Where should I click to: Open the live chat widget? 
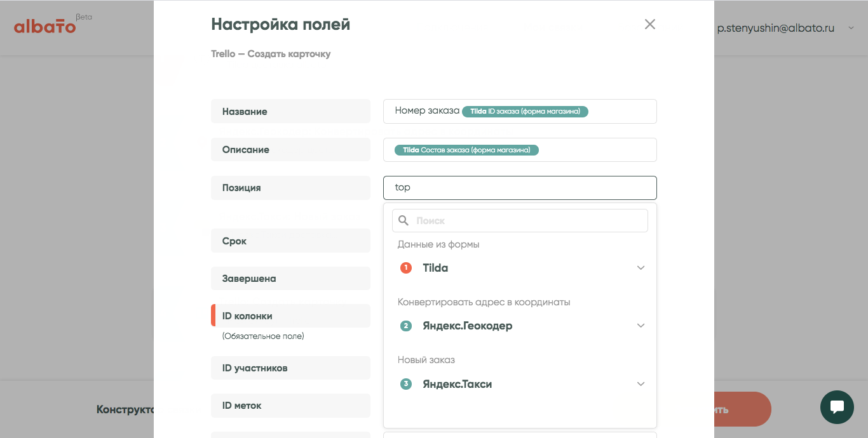[837, 407]
